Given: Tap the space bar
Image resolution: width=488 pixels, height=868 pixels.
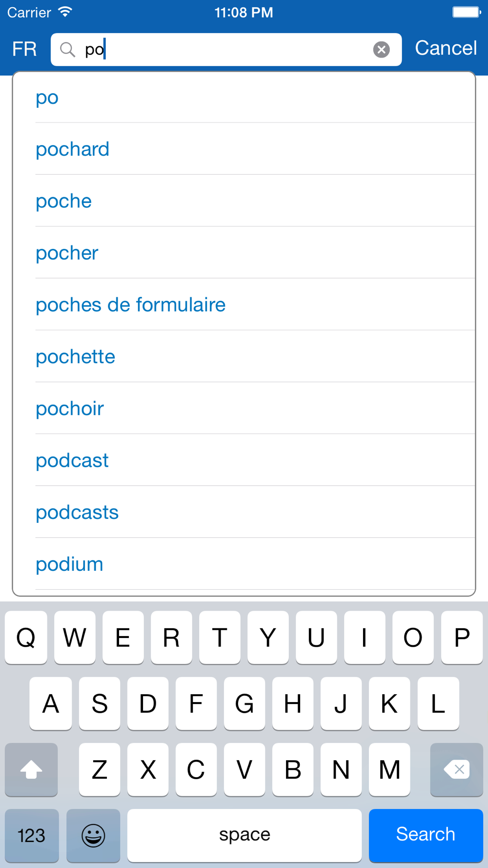Looking at the screenshot, I should (x=244, y=835).
